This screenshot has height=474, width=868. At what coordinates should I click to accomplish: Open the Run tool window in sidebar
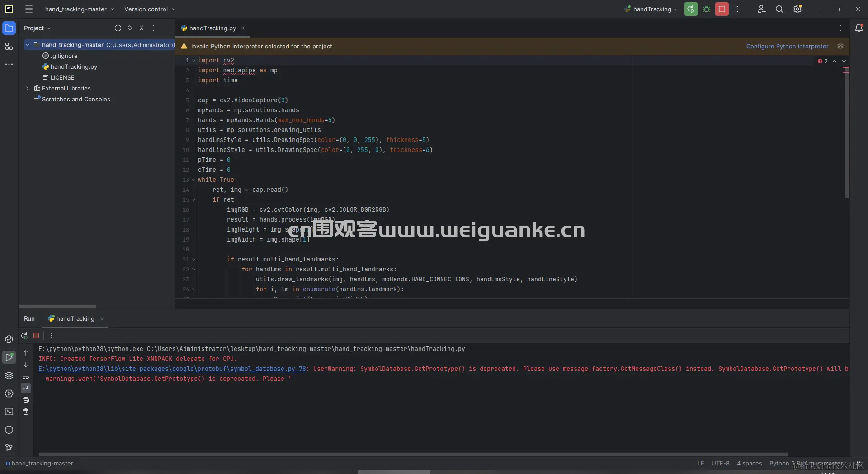(9, 357)
